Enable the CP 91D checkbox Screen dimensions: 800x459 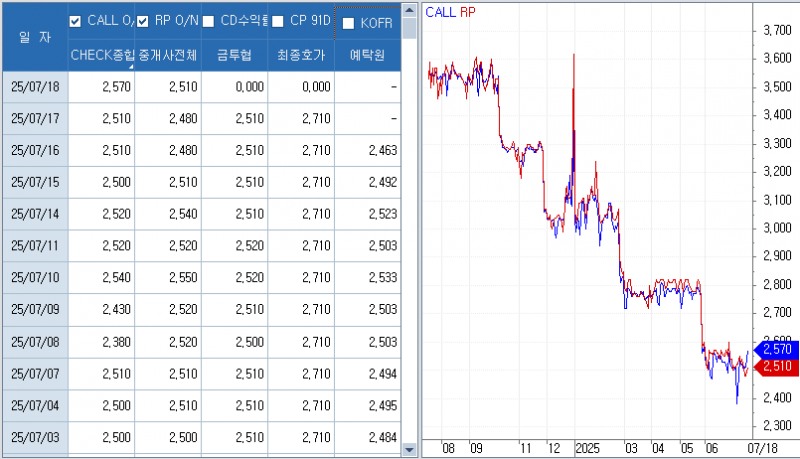tap(277, 21)
